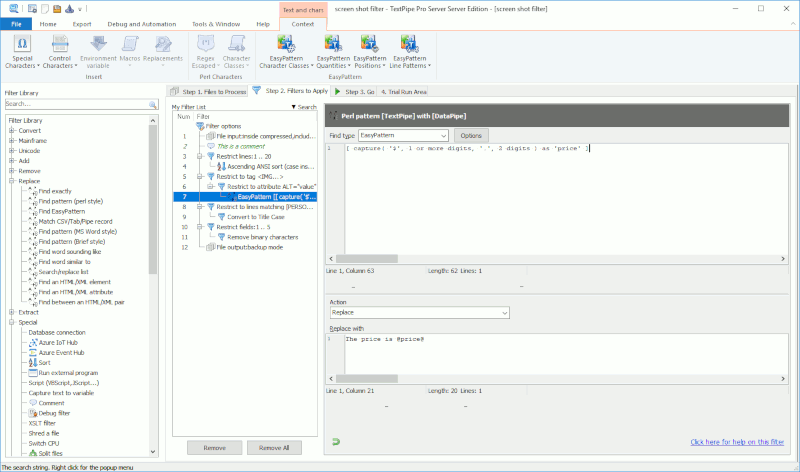Open the Action dropdown showing Replace
The width and height of the screenshot is (800, 472).
419,313
